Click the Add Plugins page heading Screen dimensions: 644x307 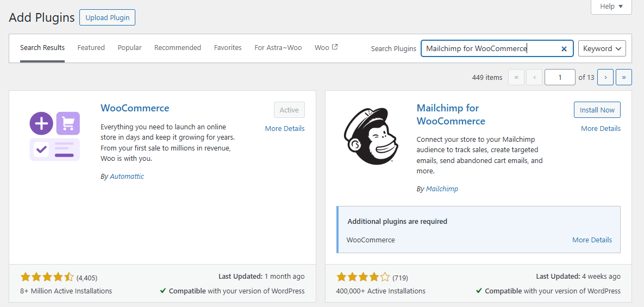[42, 17]
